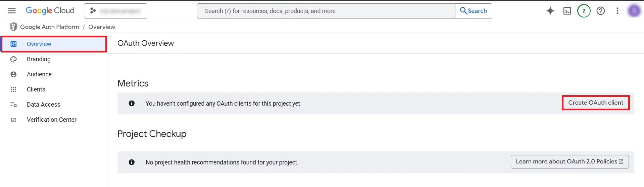
Task: Click the Overview breadcrumb text
Action: pyautogui.click(x=102, y=27)
